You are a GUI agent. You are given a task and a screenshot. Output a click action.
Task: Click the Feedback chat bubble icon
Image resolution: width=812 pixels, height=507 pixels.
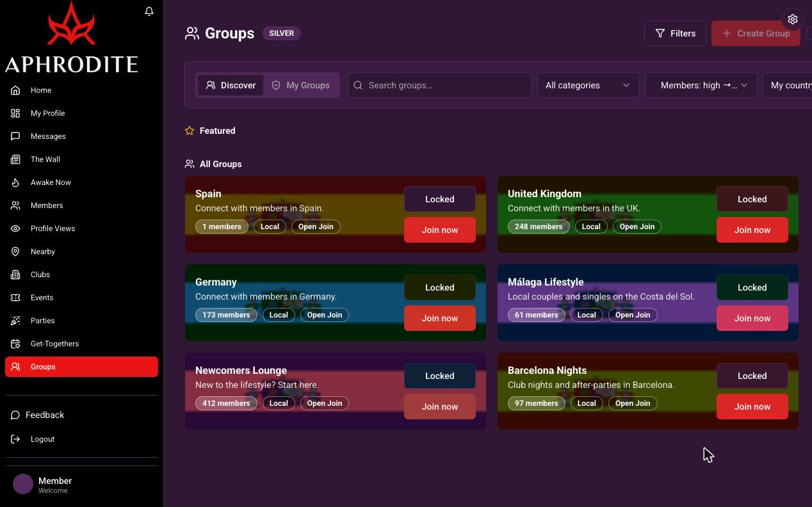pos(15,415)
